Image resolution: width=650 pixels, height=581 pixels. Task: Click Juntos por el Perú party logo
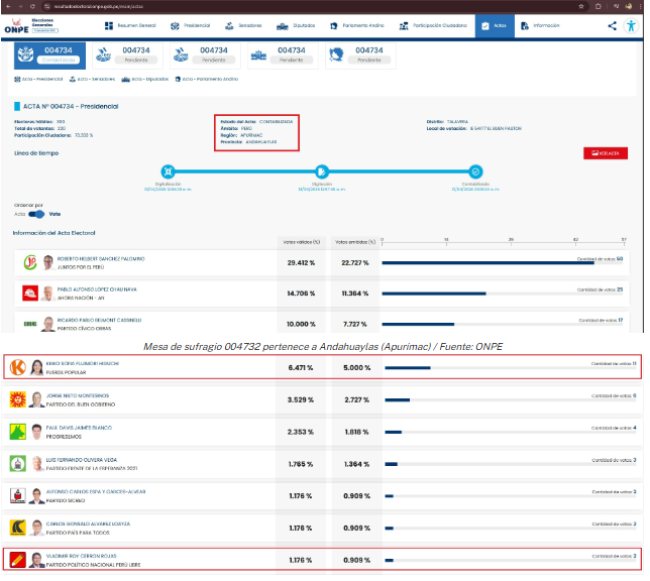30,263
